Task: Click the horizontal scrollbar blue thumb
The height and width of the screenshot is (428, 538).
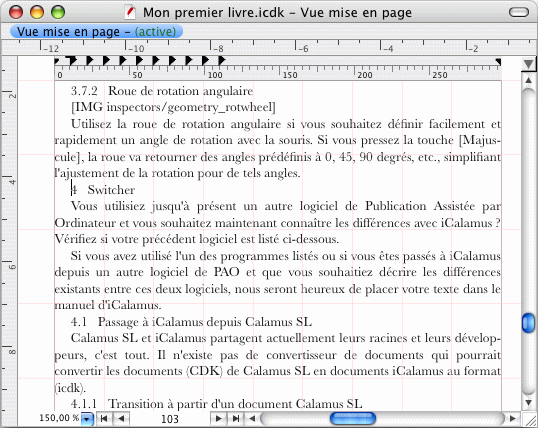Action: 353,418
